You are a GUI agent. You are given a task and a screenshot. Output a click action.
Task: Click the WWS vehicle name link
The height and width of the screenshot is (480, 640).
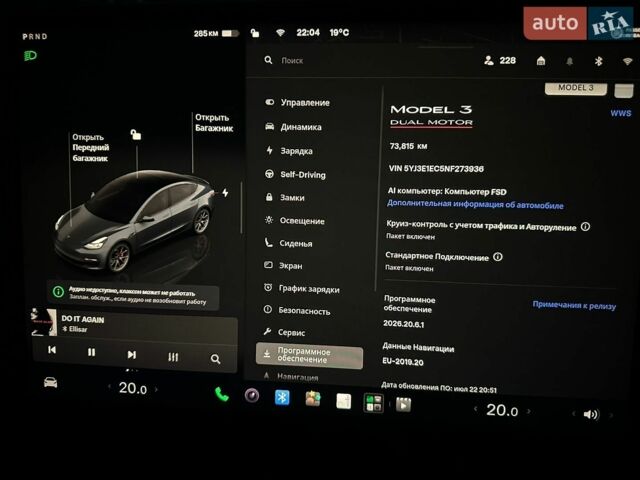pos(621,113)
